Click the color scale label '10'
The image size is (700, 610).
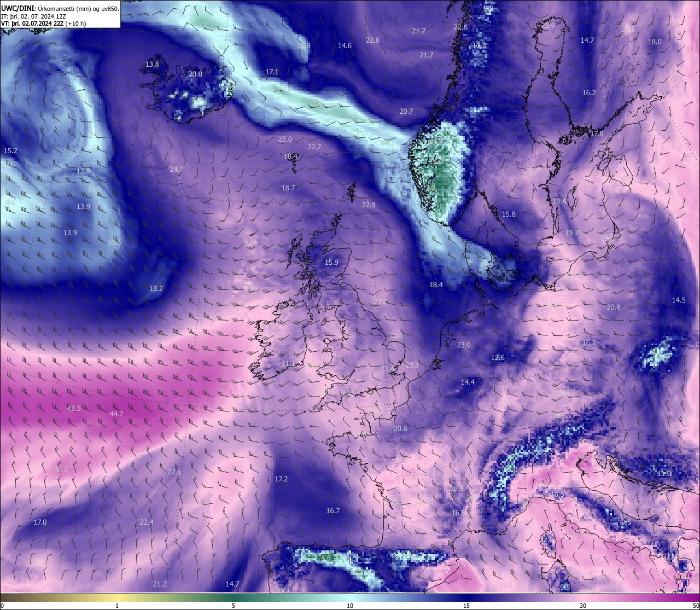tap(350, 606)
